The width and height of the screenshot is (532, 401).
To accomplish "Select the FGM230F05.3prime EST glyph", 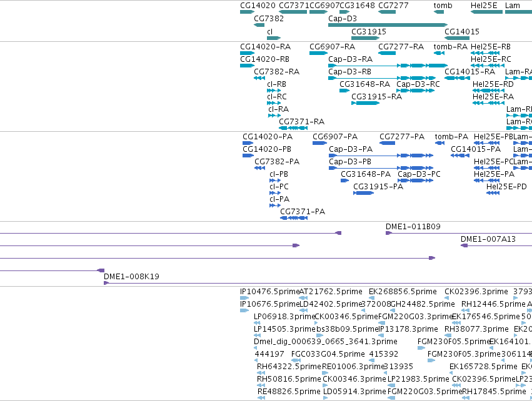I will [x=431, y=360].
